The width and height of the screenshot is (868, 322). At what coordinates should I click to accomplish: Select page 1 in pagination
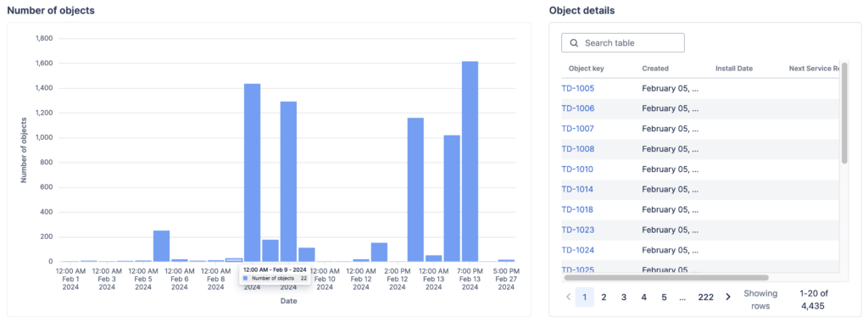click(585, 297)
